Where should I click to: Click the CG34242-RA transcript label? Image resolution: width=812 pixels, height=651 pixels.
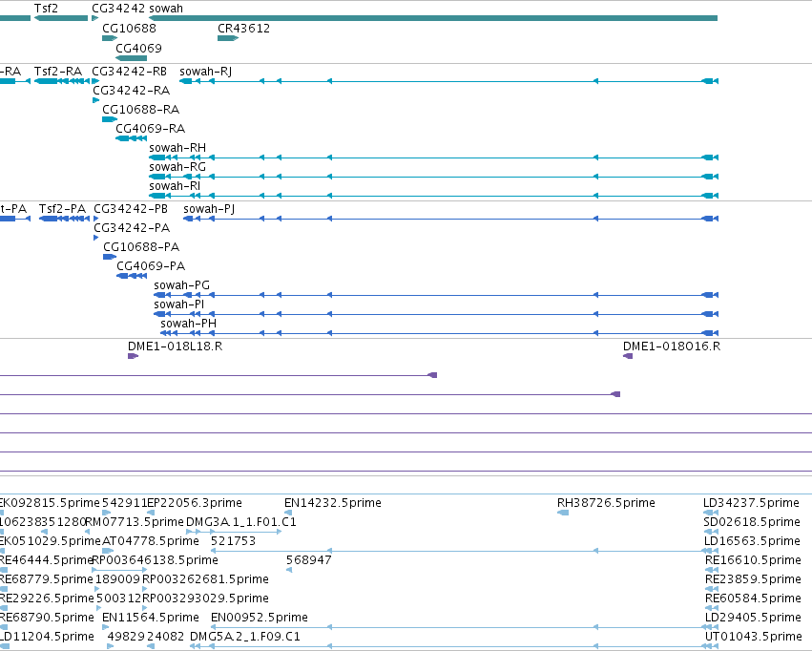click(x=131, y=90)
